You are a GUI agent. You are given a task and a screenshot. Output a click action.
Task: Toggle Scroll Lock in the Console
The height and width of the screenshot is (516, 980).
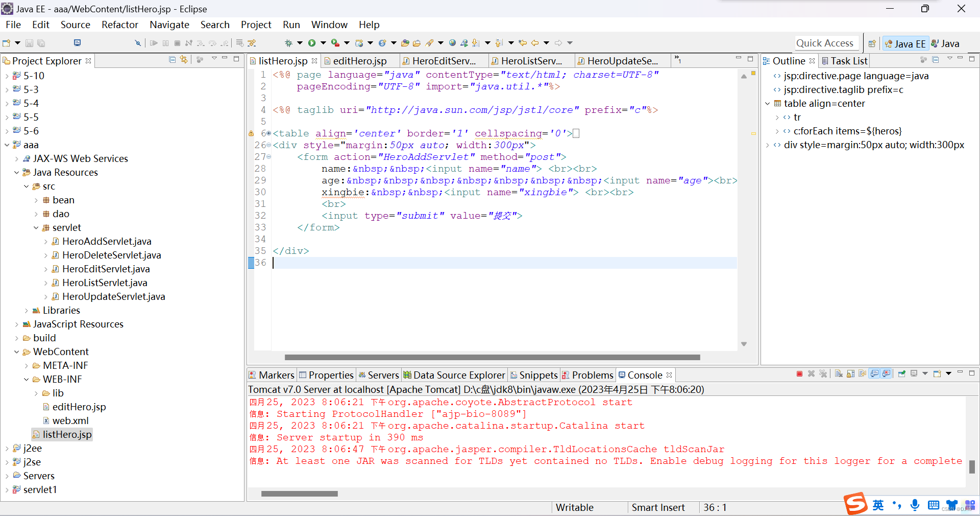coord(850,374)
